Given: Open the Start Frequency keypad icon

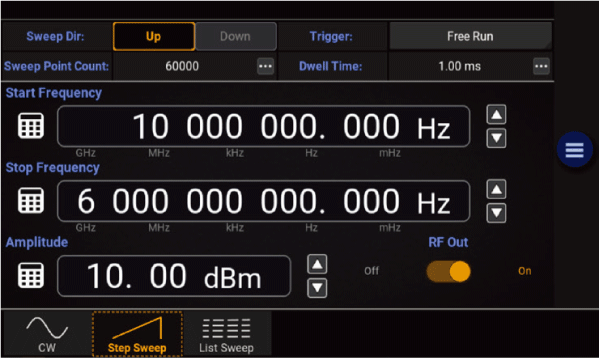Looking at the screenshot, I should pos(31,126).
